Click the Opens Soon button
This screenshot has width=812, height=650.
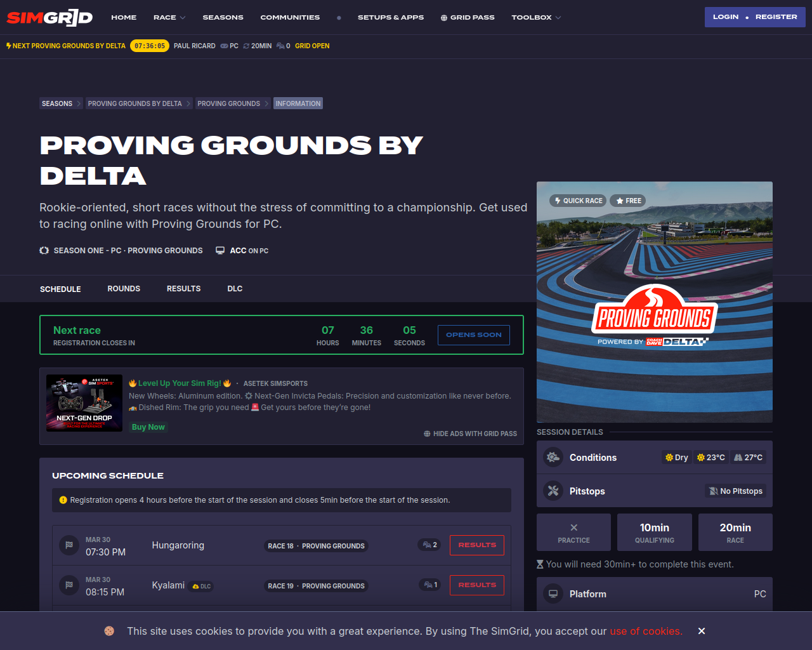pos(474,335)
